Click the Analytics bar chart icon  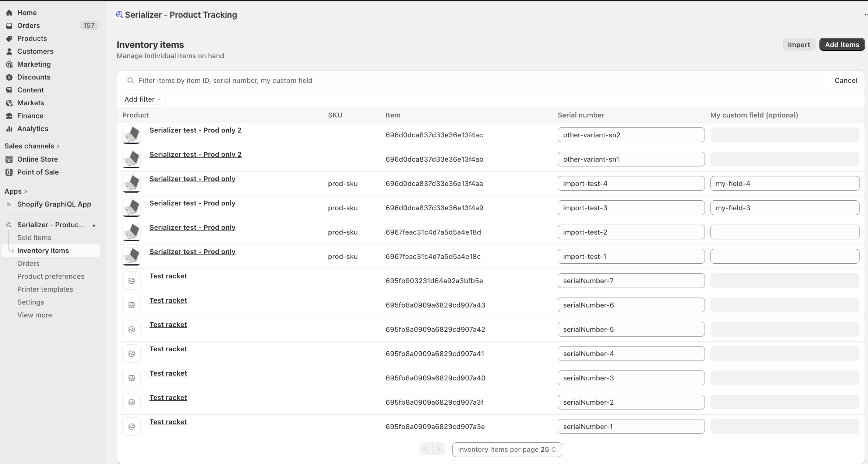point(9,129)
